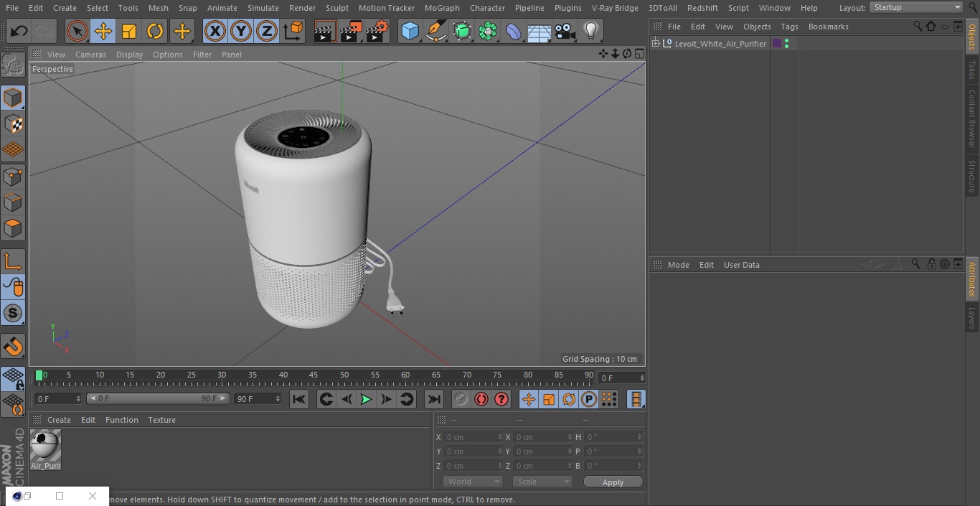Toggle position keyframe recording
Viewport: 980px width, 506px height.
pyautogui.click(x=529, y=399)
